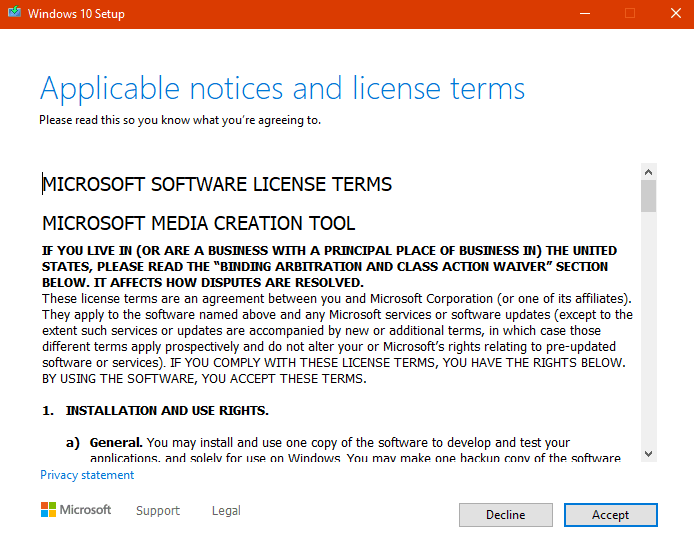This screenshot has width=694, height=545.
Task: Click the Microsoft logo at the bottom
Action: click(76, 510)
